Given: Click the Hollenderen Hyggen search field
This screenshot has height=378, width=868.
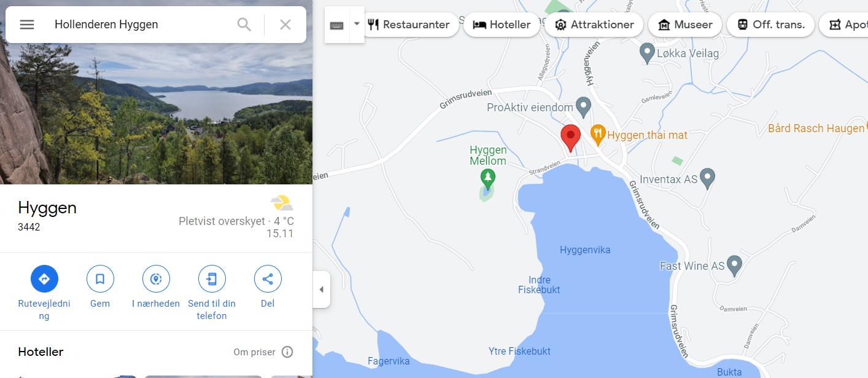Looking at the screenshot, I should 141,25.
